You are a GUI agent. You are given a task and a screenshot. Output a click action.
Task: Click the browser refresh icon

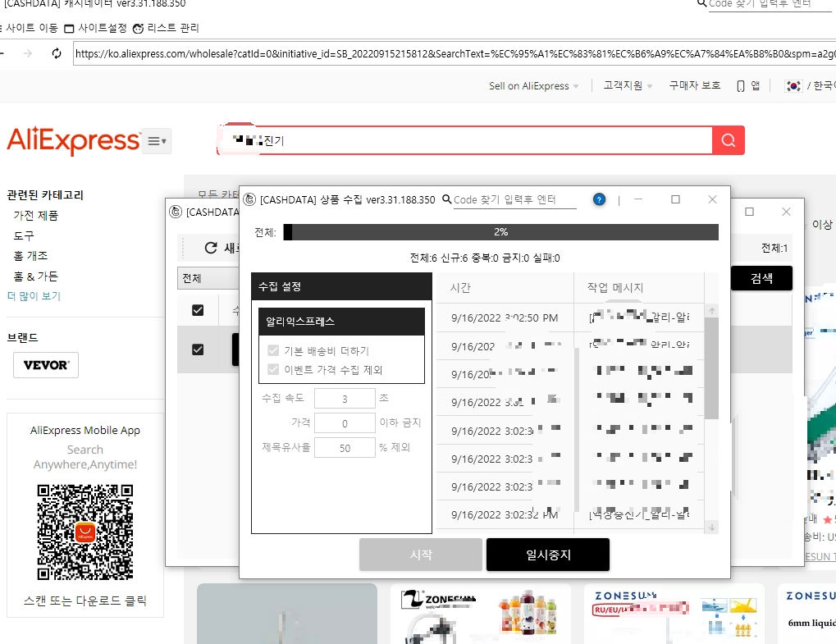(57, 53)
